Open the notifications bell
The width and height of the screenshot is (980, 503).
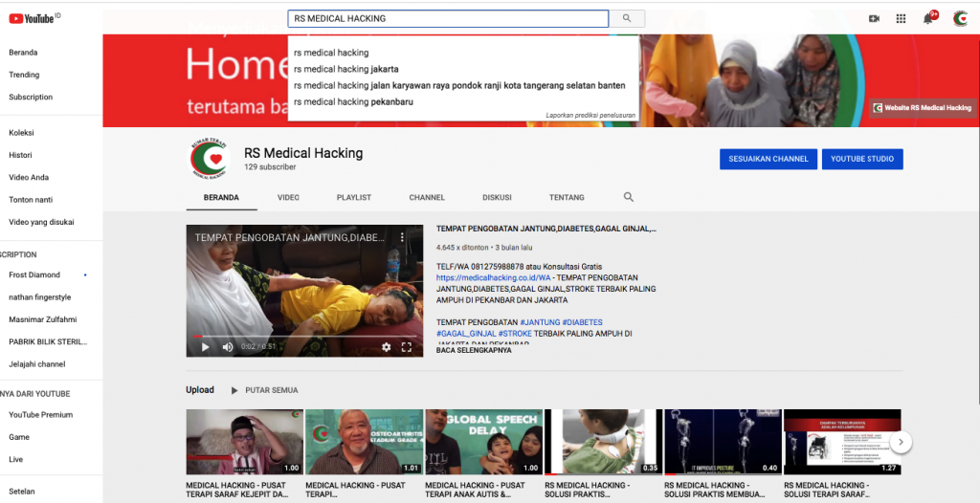928,18
